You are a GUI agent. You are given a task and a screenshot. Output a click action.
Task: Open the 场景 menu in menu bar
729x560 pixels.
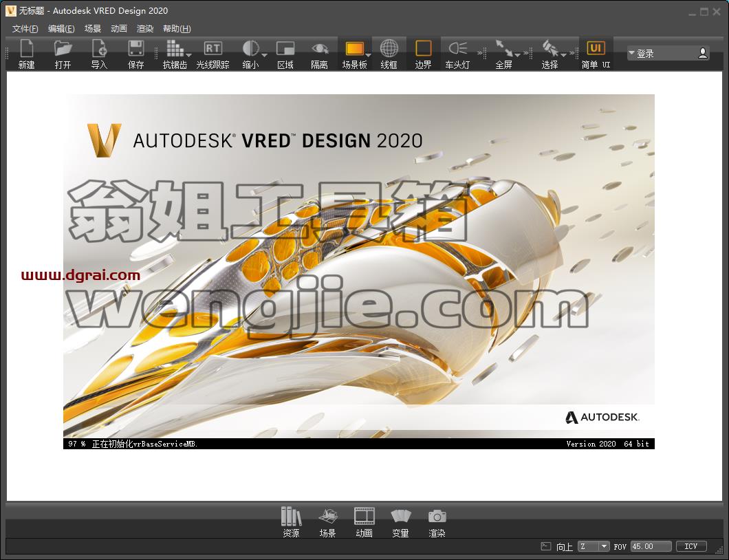pyautogui.click(x=93, y=29)
